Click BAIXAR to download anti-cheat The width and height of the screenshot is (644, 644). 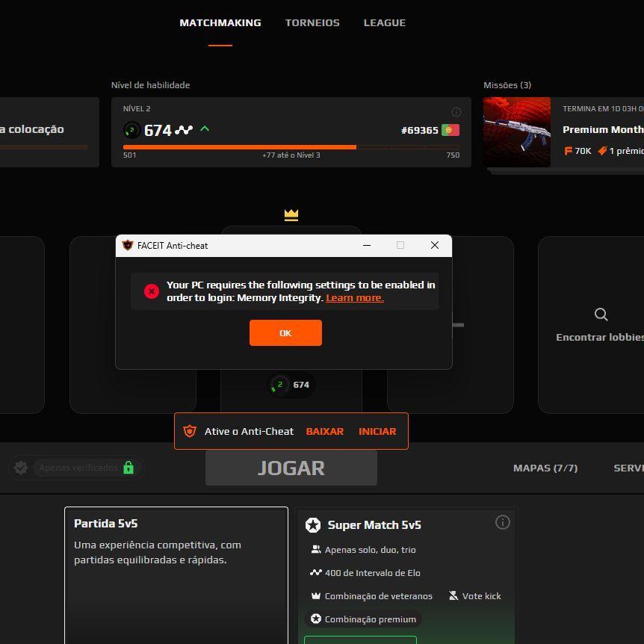point(324,431)
